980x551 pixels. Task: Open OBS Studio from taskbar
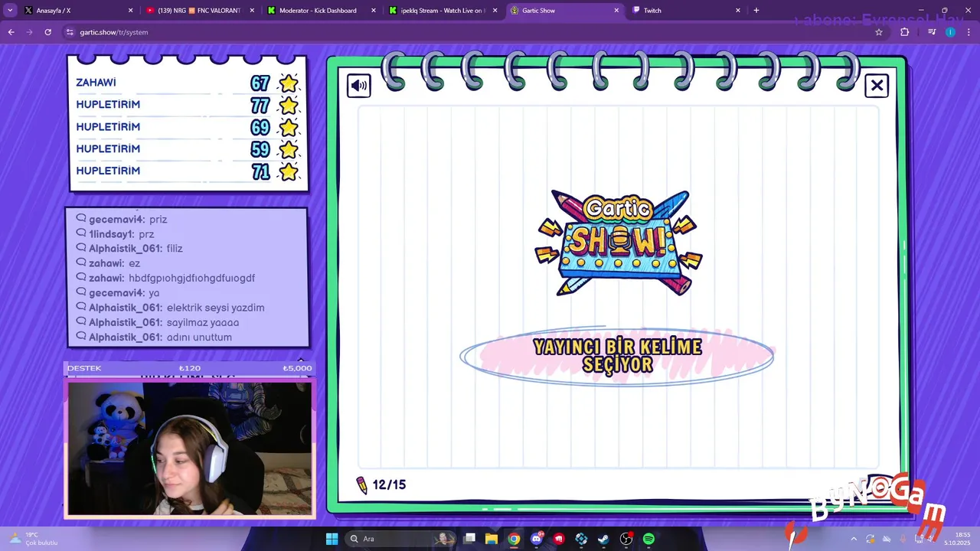point(626,539)
